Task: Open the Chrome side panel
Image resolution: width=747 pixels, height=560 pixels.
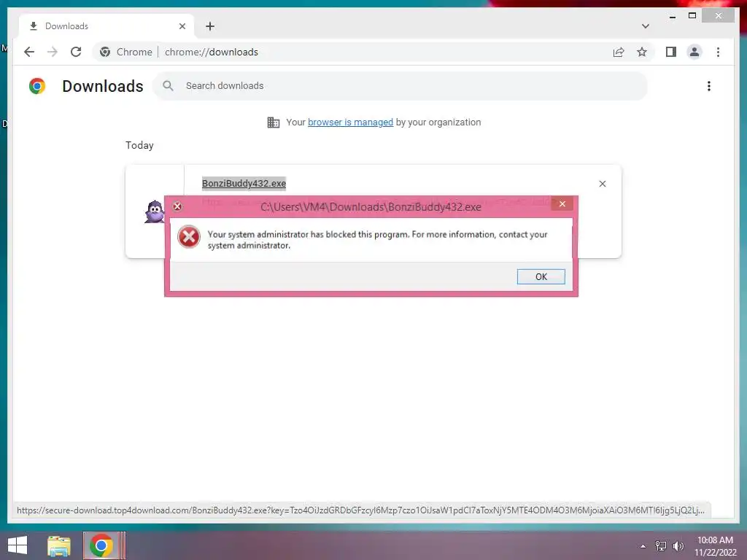Action: click(671, 52)
